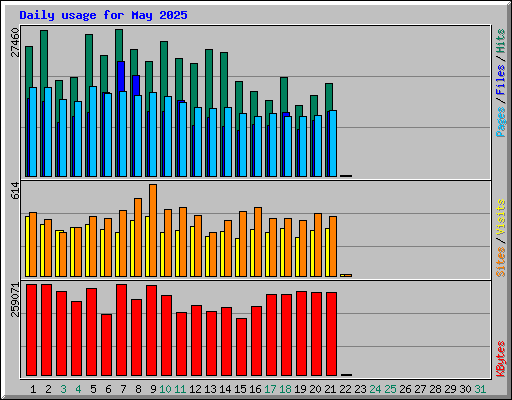
Task: Click green day 10 on the x-axis
Action: click(x=165, y=389)
